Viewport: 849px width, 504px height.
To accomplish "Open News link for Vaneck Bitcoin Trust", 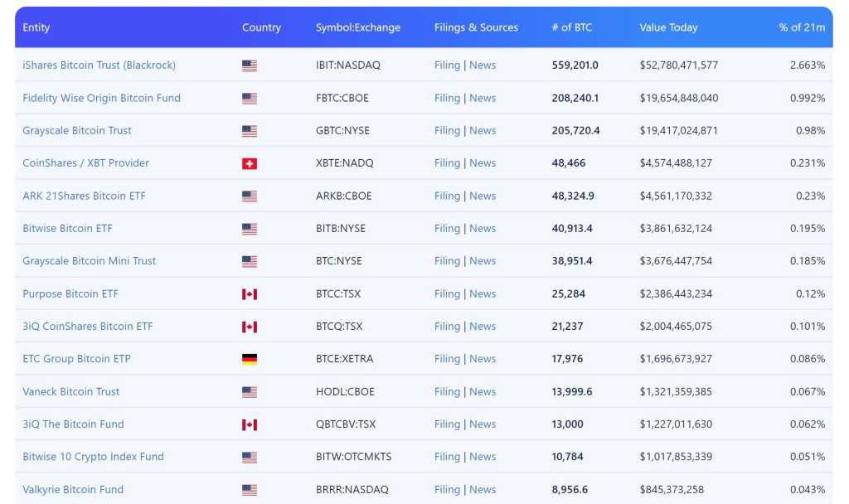I will coord(483,391).
